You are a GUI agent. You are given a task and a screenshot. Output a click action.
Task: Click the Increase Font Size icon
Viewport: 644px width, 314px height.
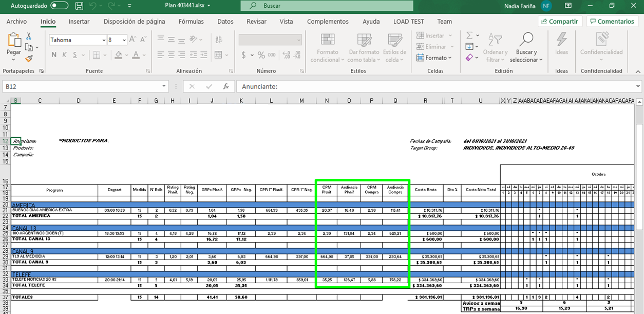pos(133,40)
